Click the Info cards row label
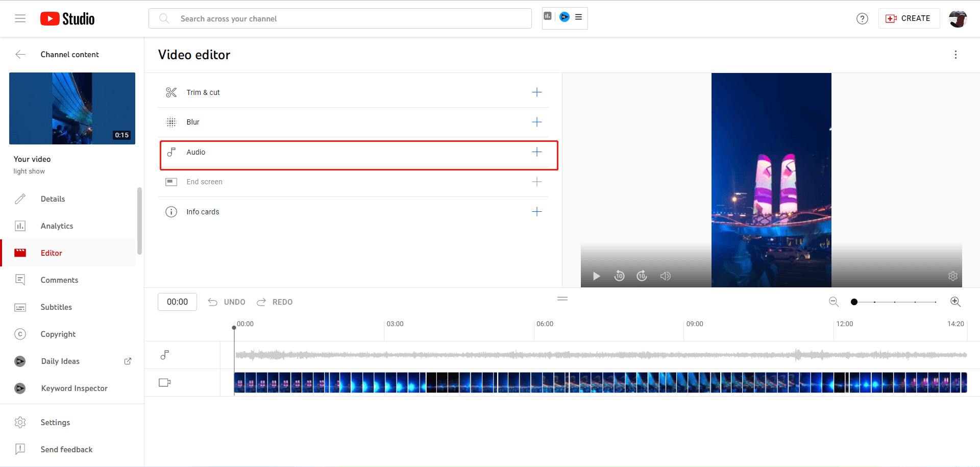This screenshot has width=980, height=467. [x=203, y=212]
